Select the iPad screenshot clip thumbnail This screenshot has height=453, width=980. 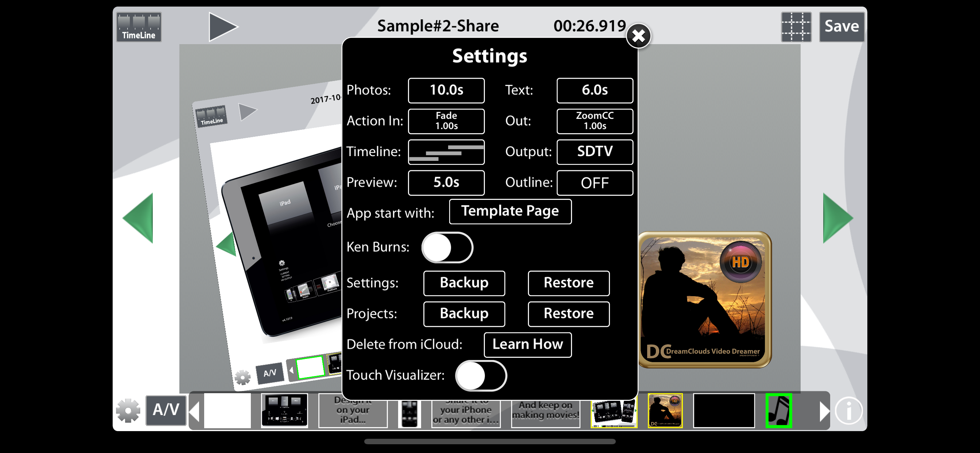tap(285, 410)
